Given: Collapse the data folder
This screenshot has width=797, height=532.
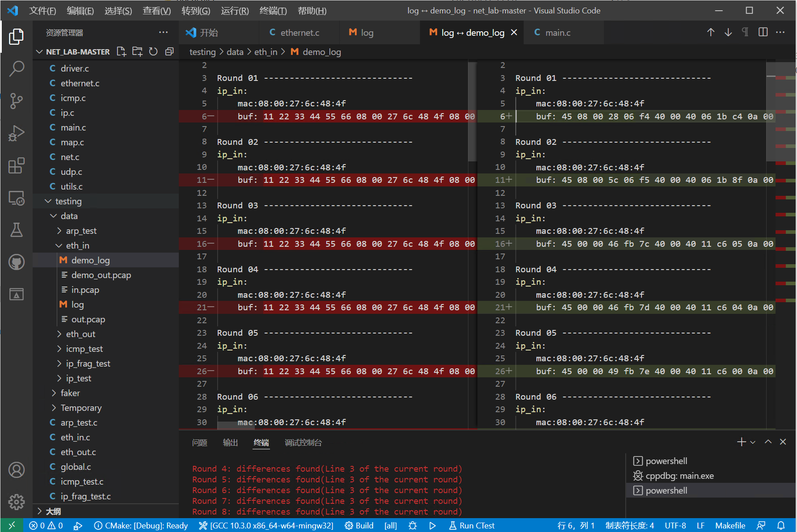Looking at the screenshot, I should click(54, 216).
